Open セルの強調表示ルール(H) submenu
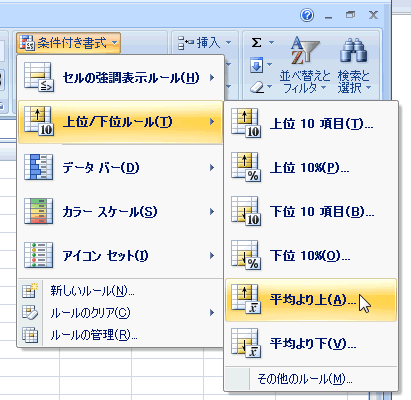Screen dimensions: 411x400 120,78
